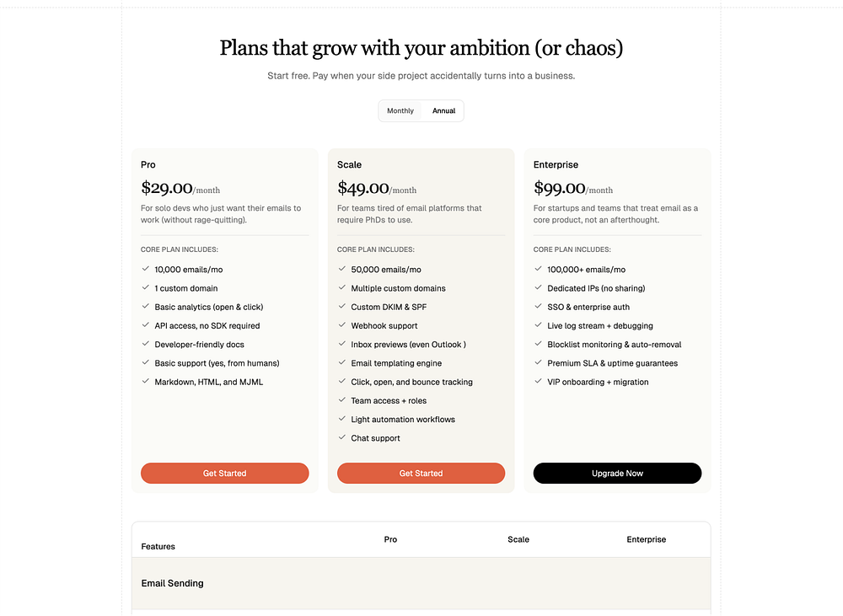
Task: Click checkmark next to 1 custom domain
Action: point(146,288)
